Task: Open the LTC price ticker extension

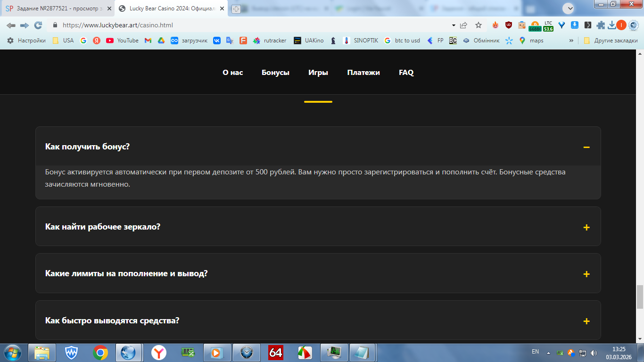Action: pos(548,26)
